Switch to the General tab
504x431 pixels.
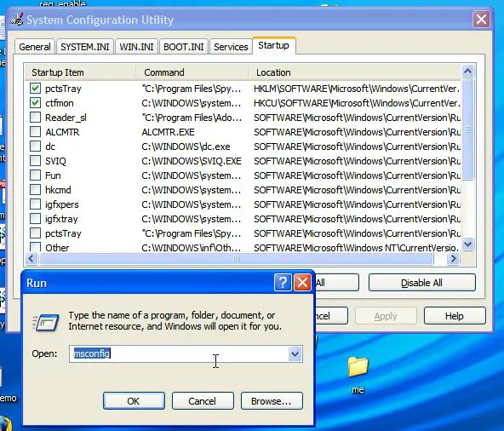point(35,47)
